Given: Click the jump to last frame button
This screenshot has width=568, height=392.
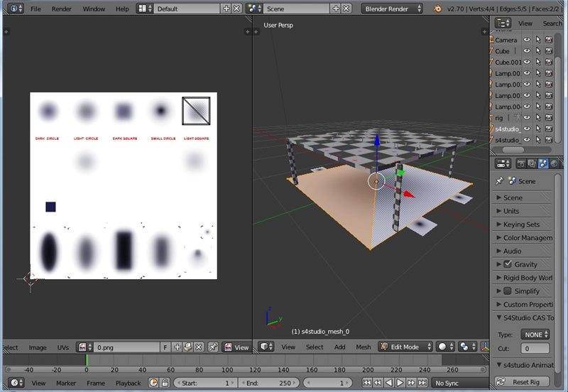Looking at the screenshot, I should (x=422, y=383).
